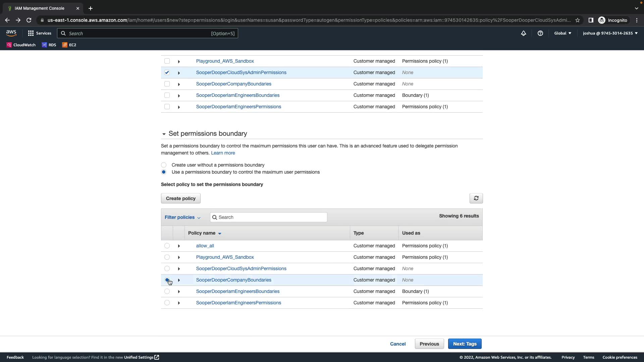Image resolution: width=644 pixels, height=362 pixels.
Task: Check the SooperDooperCompanyBoundaries permissions checkbox
Action: click(167, 84)
